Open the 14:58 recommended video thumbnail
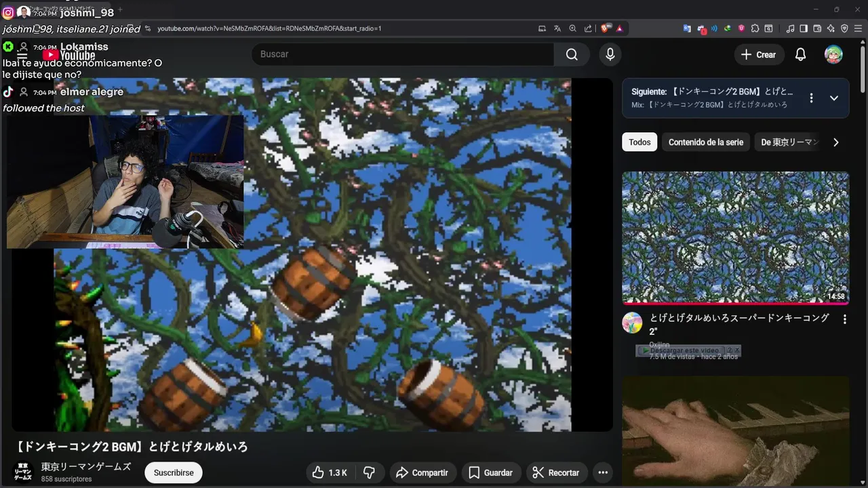Image resolution: width=868 pixels, height=488 pixels. pos(736,237)
